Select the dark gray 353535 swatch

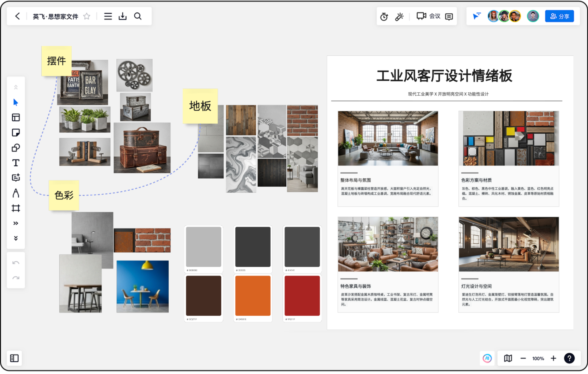[253, 247]
